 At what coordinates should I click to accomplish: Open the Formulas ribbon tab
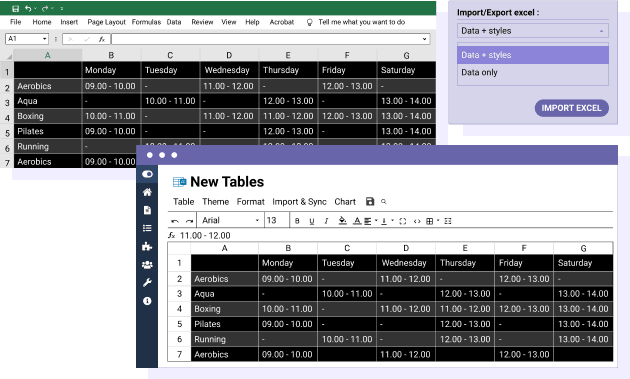click(146, 22)
